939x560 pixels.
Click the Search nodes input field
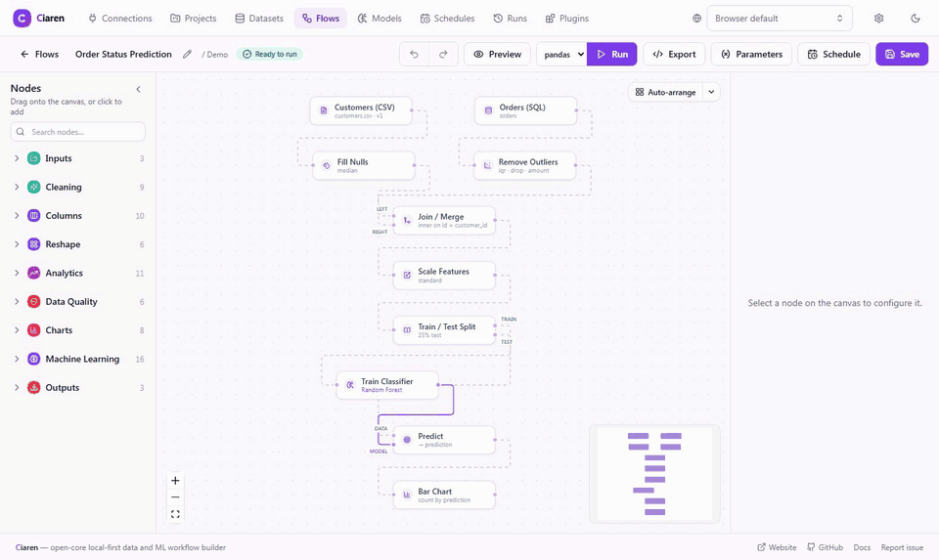[78, 132]
